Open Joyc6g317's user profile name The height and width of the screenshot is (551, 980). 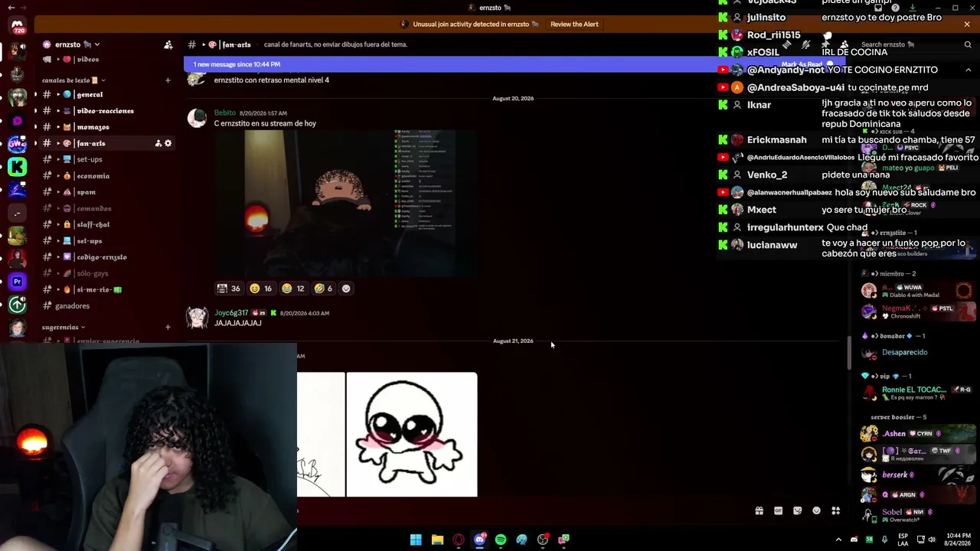tap(231, 313)
